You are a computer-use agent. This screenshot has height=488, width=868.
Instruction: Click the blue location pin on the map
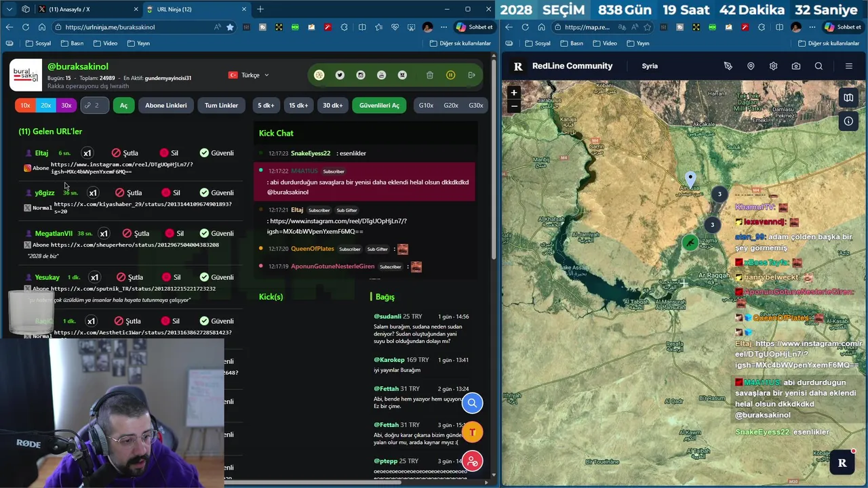pyautogui.click(x=690, y=180)
